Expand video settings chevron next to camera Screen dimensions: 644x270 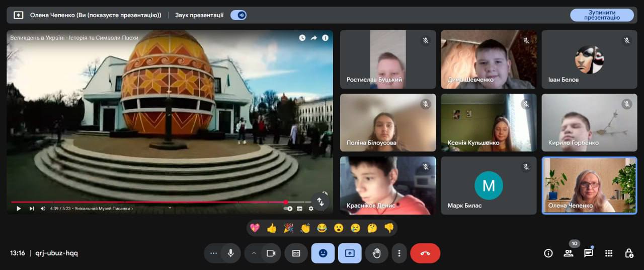[254, 253]
